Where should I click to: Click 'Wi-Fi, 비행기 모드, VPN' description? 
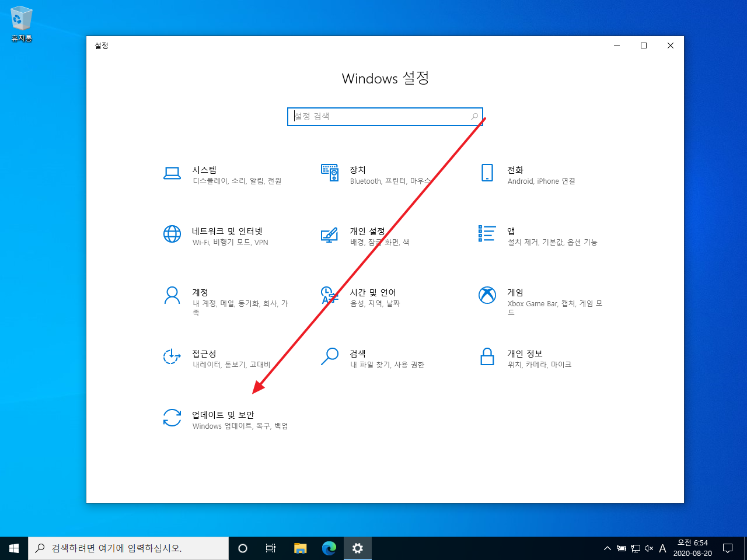click(x=231, y=242)
